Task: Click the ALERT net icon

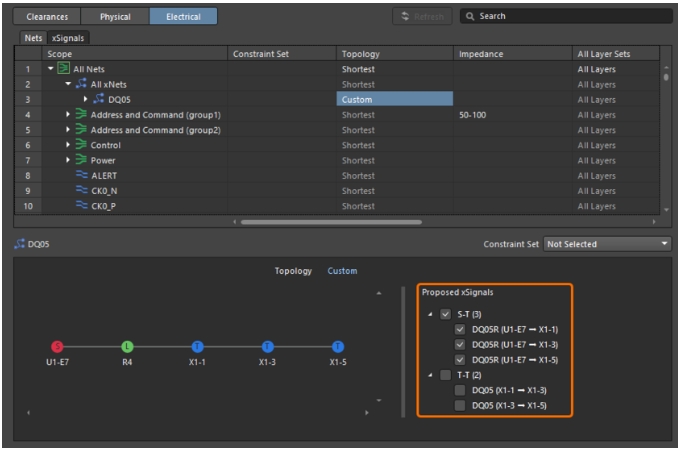Action: pos(81,175)
